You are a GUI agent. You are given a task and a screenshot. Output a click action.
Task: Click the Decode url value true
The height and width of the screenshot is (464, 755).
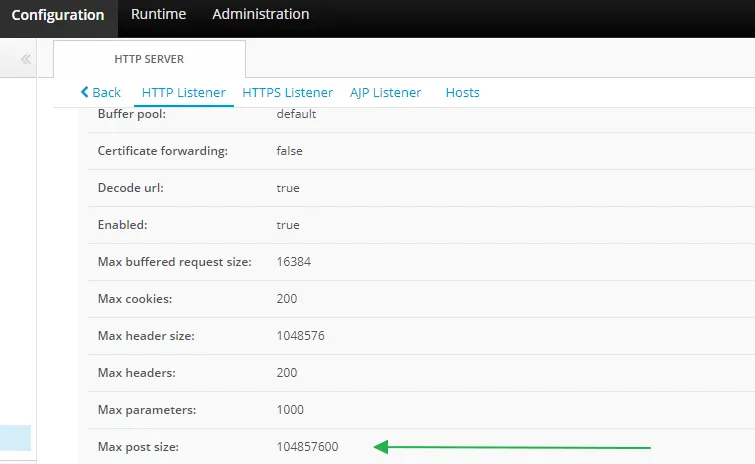tap(288, 188)
